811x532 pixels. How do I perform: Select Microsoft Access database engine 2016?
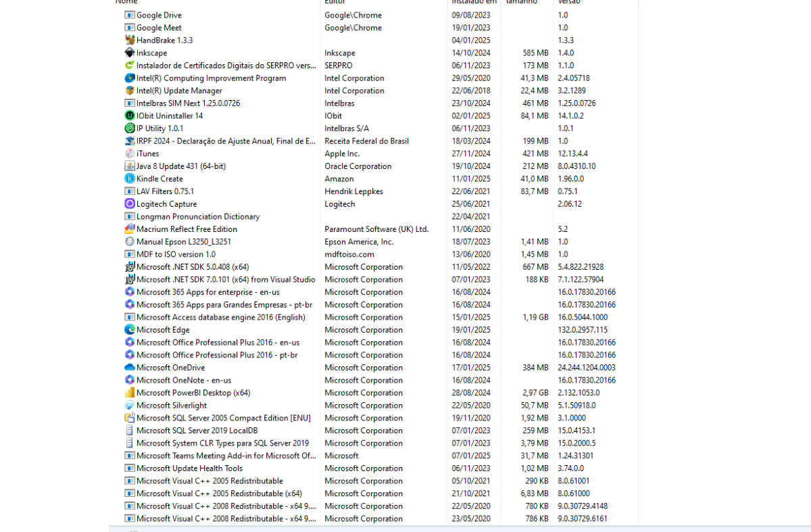(221, 317)
